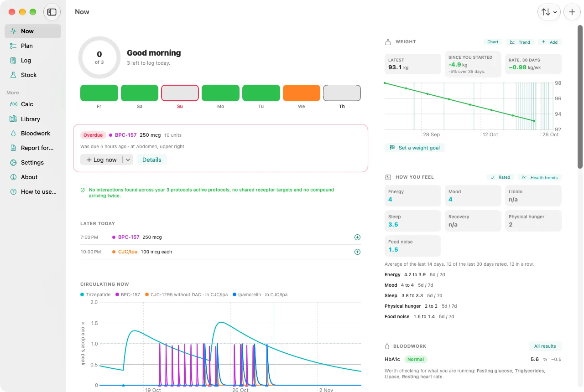This screenshot has width=584, height=392.
Task: Toggle the Tirzepatide series in chart legend
Action: pyautogui.click(x=95, y=294)
